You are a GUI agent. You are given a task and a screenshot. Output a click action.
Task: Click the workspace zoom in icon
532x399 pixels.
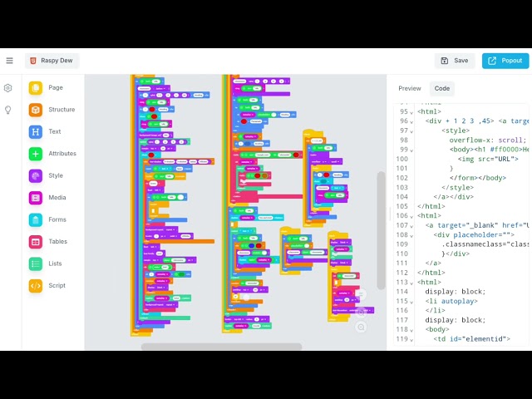[x=361, y=313]
